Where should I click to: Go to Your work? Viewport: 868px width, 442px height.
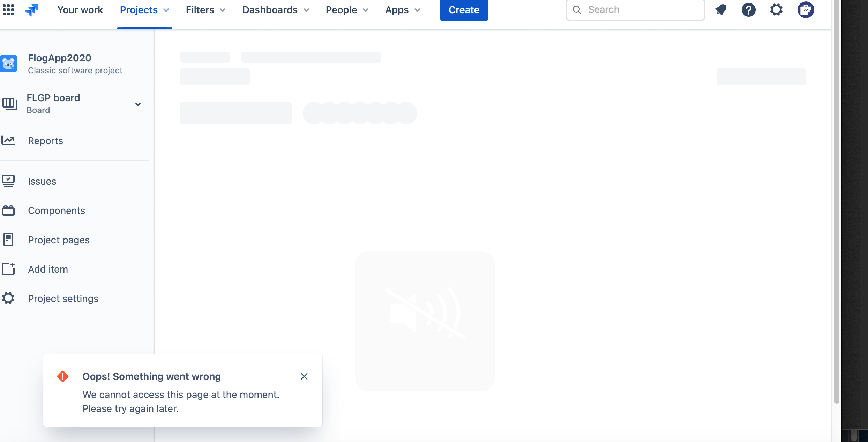coord(80,10)
